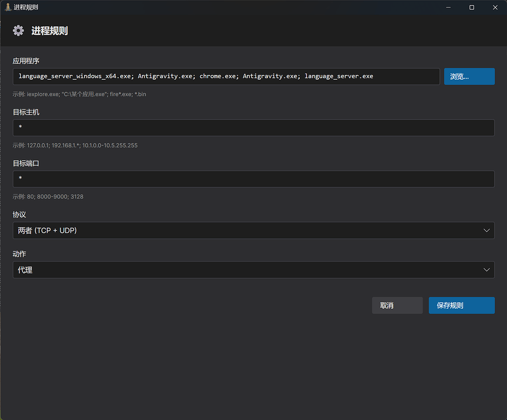
Task: Click the 目标主机 field label
Action: (x=26, y=112)
